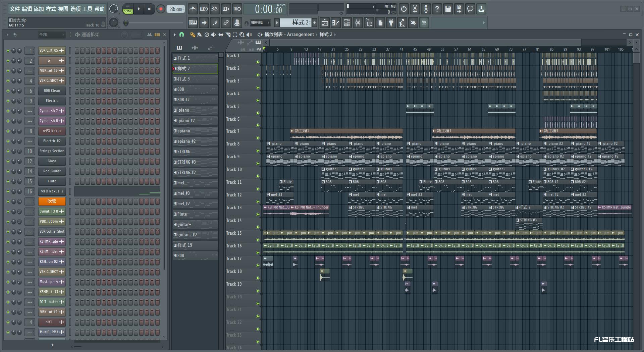This screenshot has height=352, width=644.
Task: Open the Browser view icon
Action: [x=369, y=23]
